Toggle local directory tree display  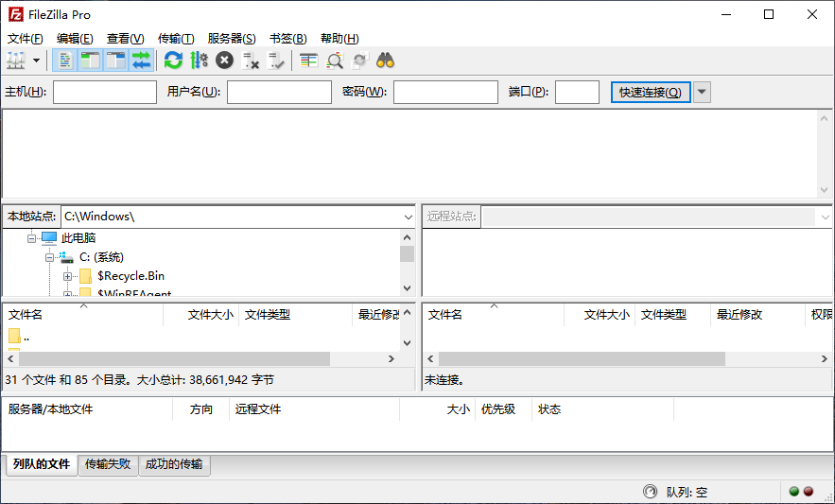click(x=91, y=61)
